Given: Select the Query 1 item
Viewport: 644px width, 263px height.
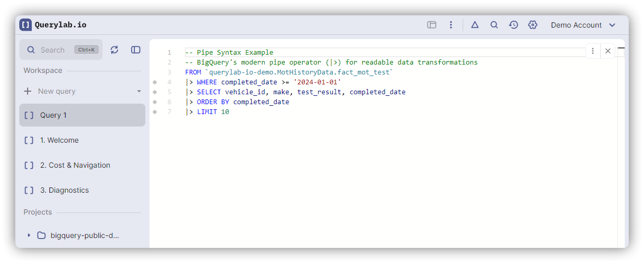Looking at the screenshot, I should click(x=82, y=115).
